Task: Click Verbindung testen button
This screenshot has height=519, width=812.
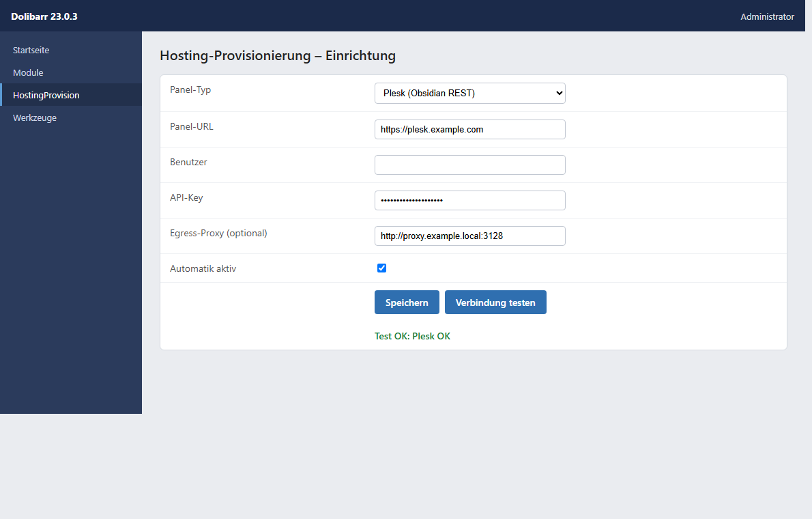Action: [x=495, y=303]
